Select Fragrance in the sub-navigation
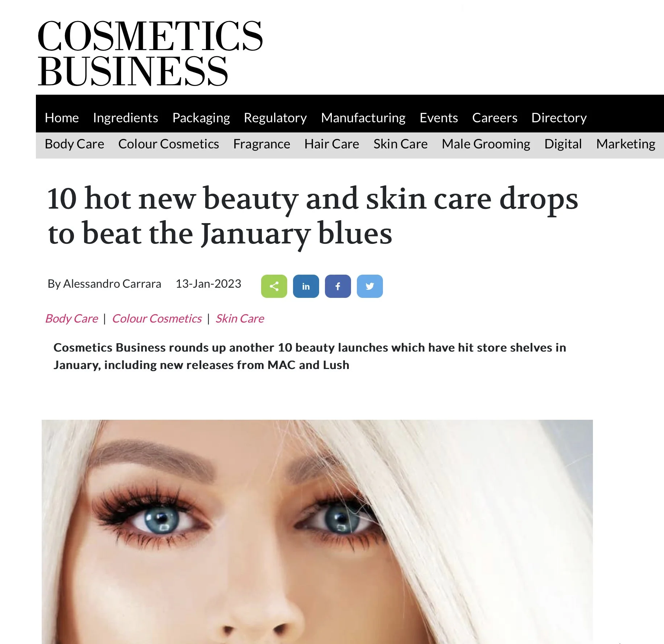Screen dimensions: 664x644 pos(261,144)
